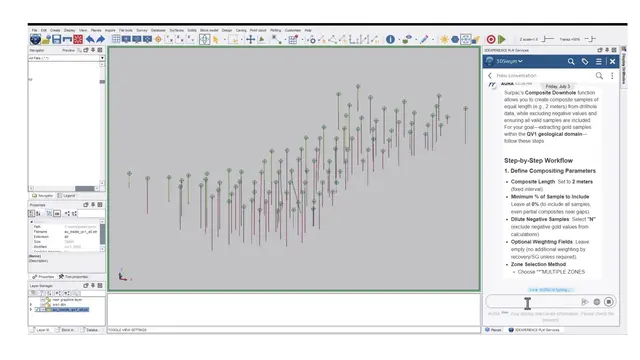Expand the highlighted layer in Layer Manager

[31, 310]
